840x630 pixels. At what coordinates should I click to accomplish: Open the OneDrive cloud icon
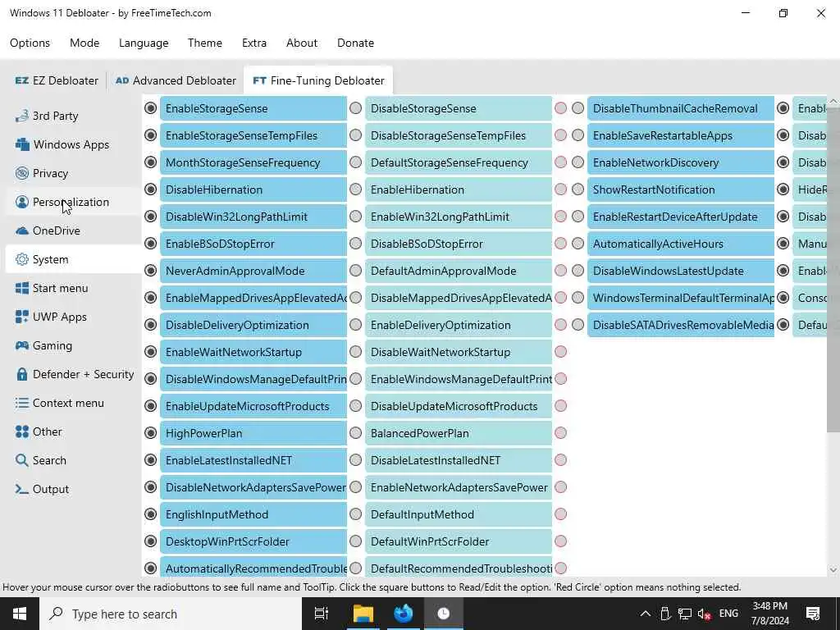[22, 231]
